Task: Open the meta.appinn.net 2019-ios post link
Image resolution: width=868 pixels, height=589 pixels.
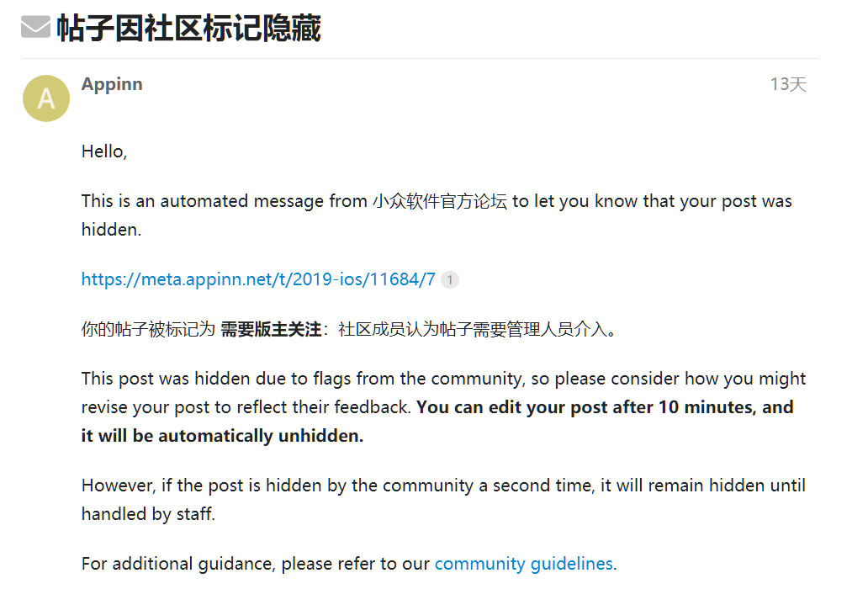Action: (258, 279)
